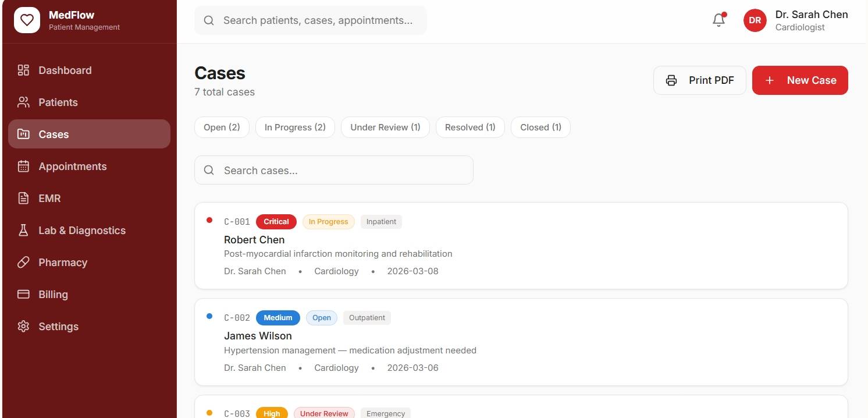
Task: Focus the global patients search field
Action: click(x=311, y=20)
